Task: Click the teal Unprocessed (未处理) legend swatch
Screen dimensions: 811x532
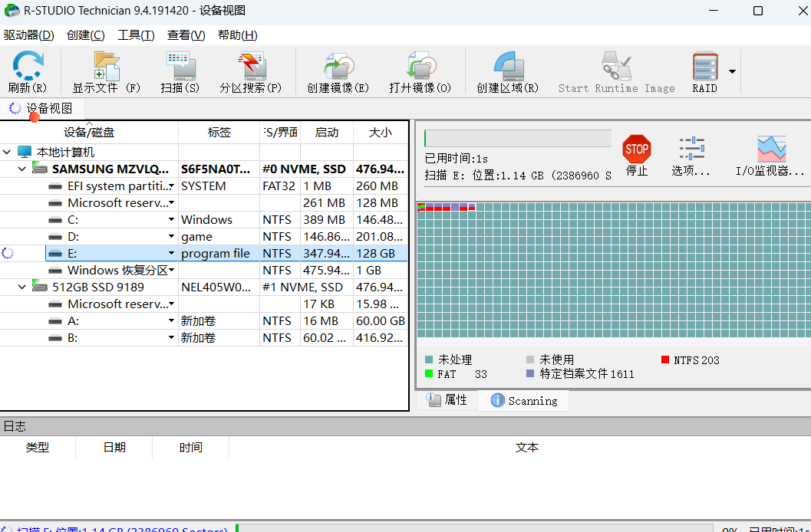Action: (429, 360)
